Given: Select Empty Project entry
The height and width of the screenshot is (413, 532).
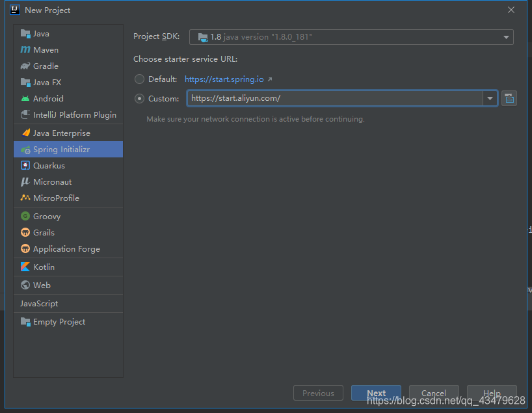Looking at the screenshot, I should 68,322.
